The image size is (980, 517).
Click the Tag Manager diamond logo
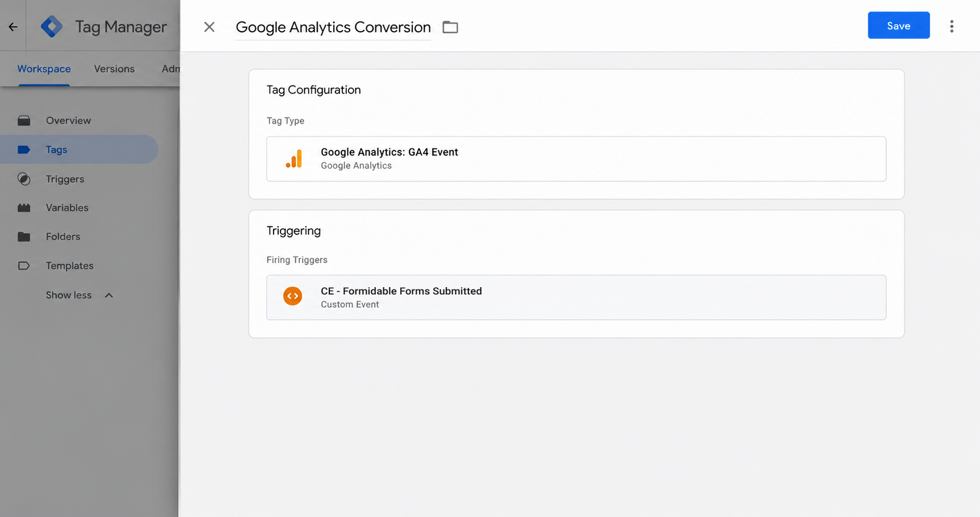click(52, 27)
